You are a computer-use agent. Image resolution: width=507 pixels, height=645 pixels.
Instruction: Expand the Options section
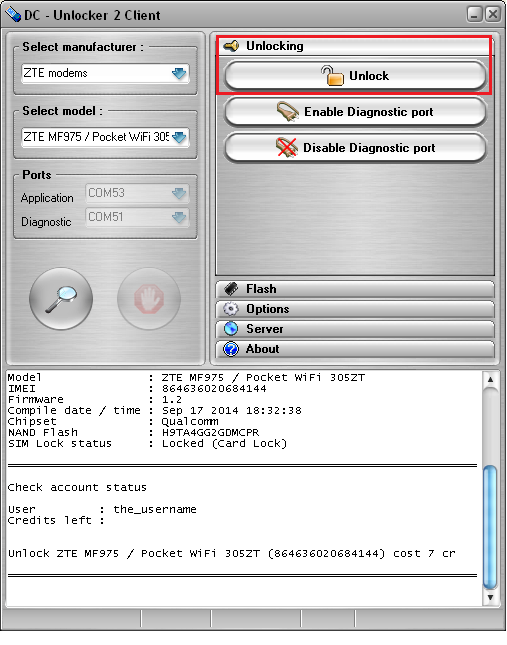[x=355, y=309]
